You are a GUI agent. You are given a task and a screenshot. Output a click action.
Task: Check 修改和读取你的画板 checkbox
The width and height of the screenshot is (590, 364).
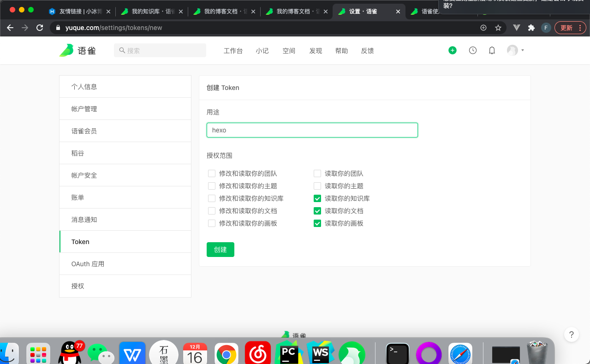212,223
